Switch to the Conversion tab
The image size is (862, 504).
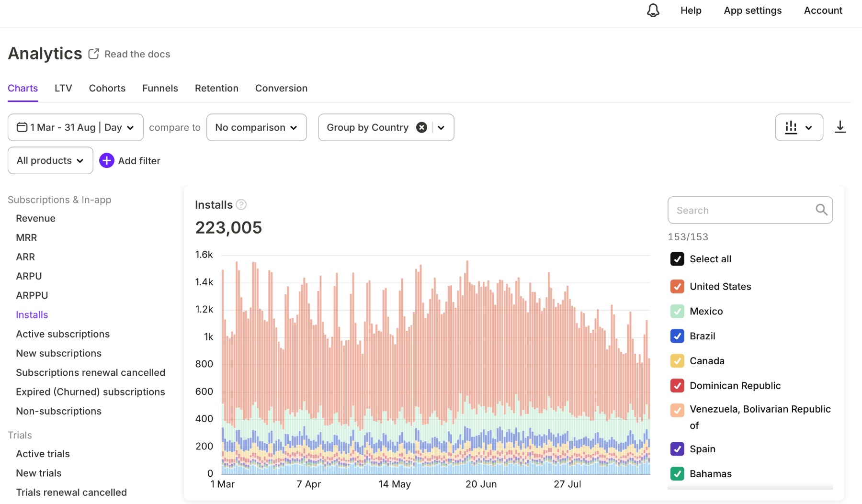coord(281,88)
